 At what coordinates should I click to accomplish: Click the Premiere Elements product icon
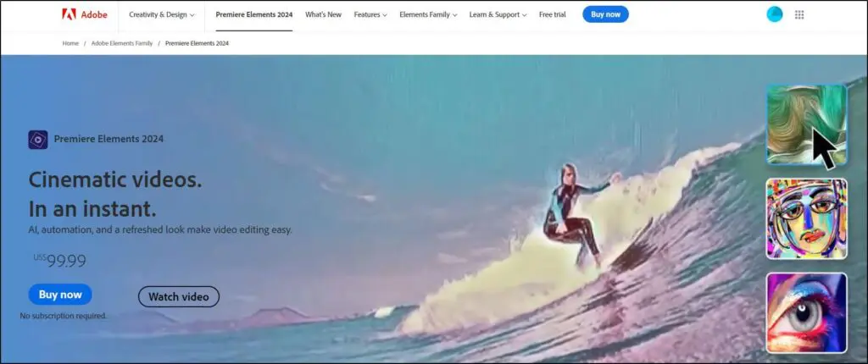38,140
